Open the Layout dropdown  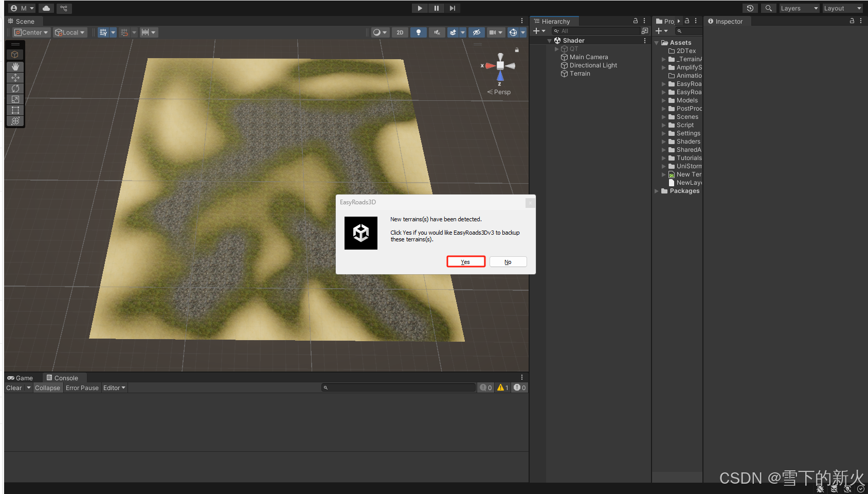842,8
